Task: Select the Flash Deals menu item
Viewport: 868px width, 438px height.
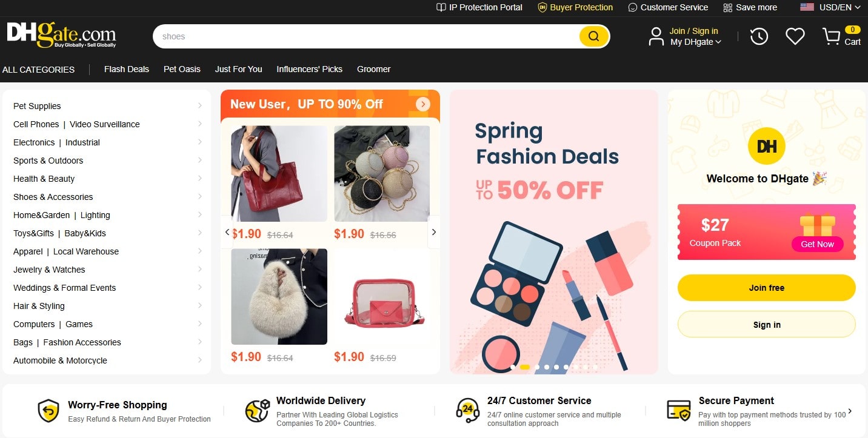Action: 127,69
